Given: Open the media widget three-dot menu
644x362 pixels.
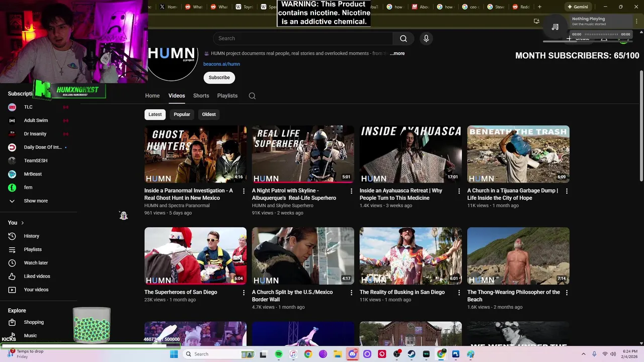Looking at the screenshot, I should click(x=637, y=21).
